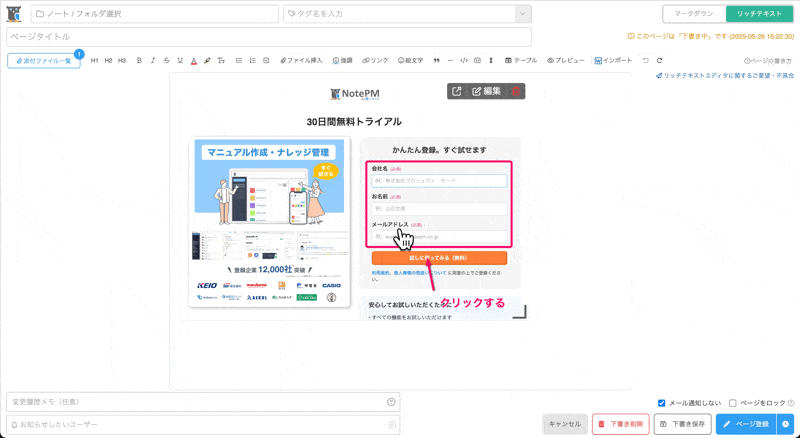Uncheck the メール通知しない checkbox

(x=662, y=403)
